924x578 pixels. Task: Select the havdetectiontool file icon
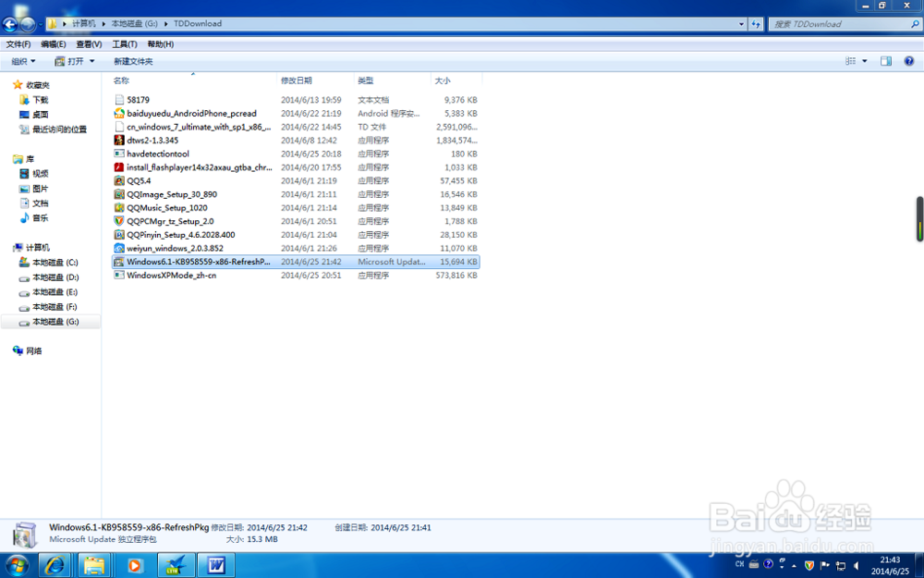point(119,154)
